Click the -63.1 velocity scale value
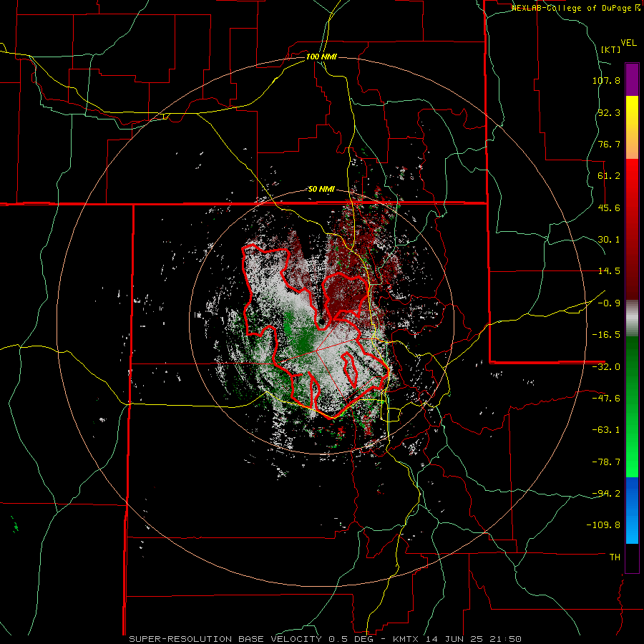The height and width of the screenshot is (644, 644). (606, 430)
